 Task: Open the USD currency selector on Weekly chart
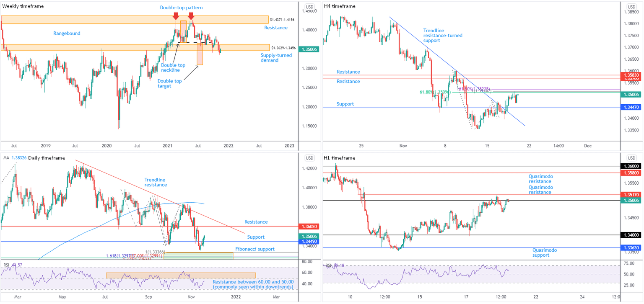coord(309,7)
